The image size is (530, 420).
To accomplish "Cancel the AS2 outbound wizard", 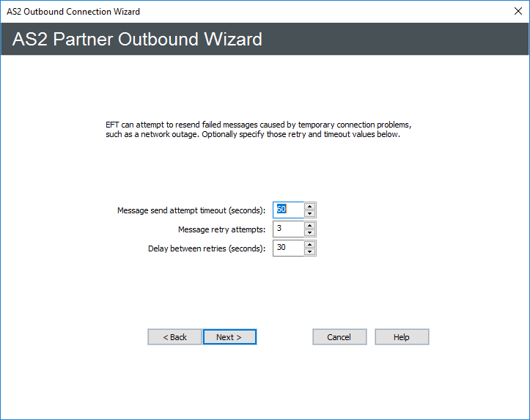I will click(339, 336).
